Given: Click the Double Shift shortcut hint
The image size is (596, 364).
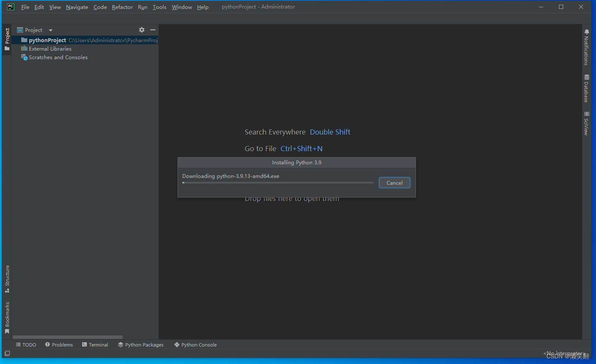Looking at the screenshot, I should point(330,132).
